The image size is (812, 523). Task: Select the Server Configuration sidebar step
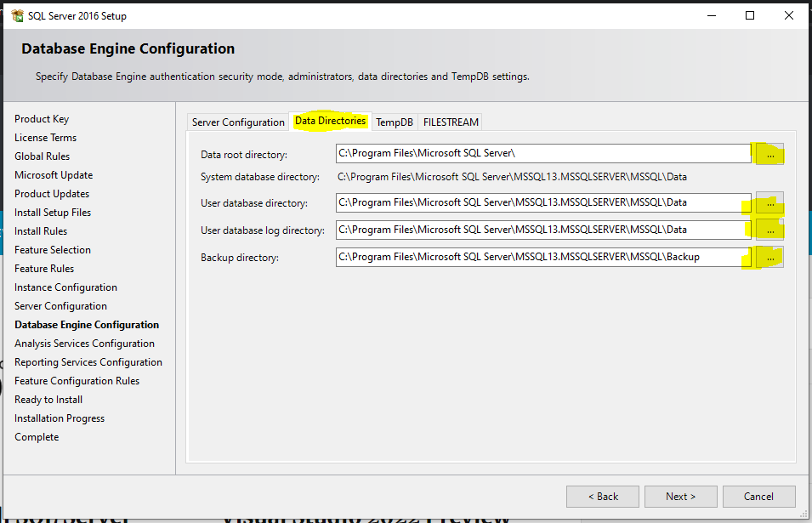(60, 306)
